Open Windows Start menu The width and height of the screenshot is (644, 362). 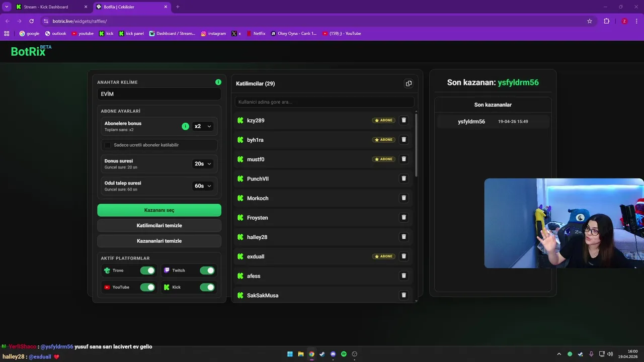290,354
